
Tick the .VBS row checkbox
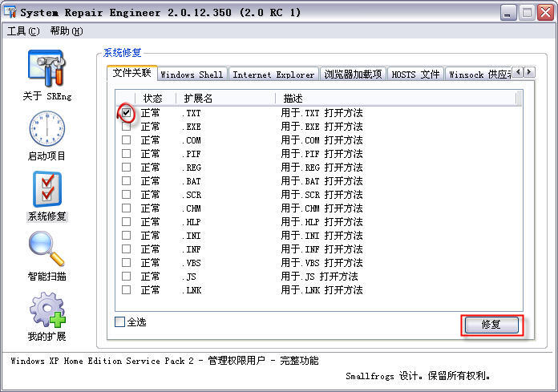click(126, 262)
